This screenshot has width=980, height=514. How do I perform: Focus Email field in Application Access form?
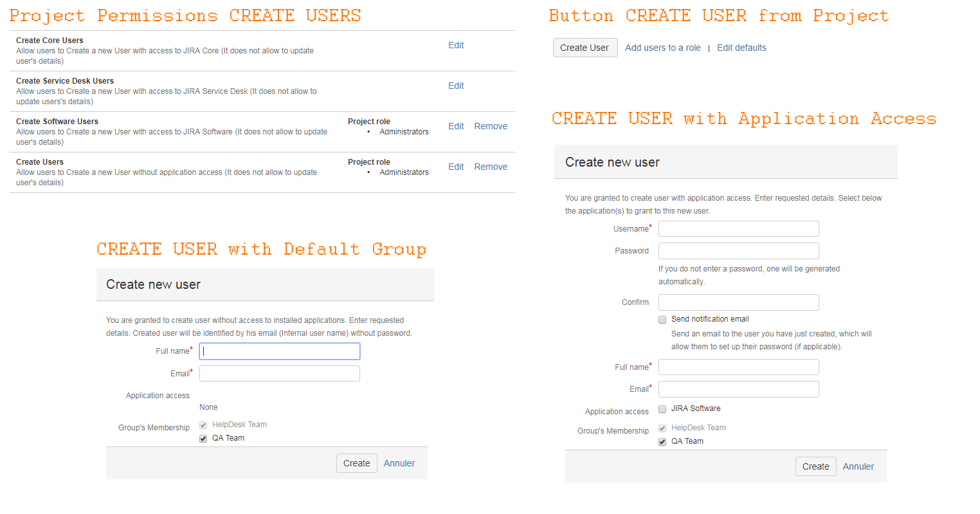(739, 389)
